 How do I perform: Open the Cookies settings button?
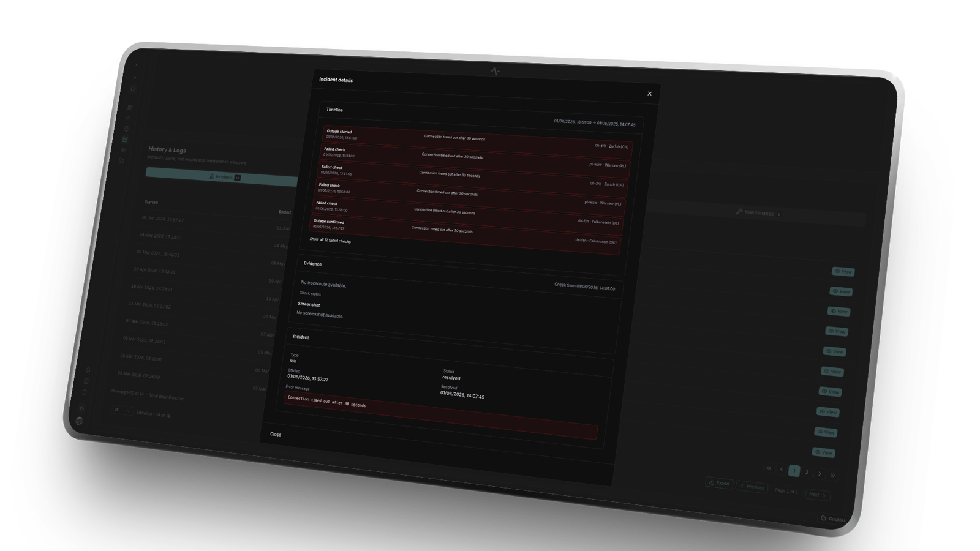[x=834, y=519]
